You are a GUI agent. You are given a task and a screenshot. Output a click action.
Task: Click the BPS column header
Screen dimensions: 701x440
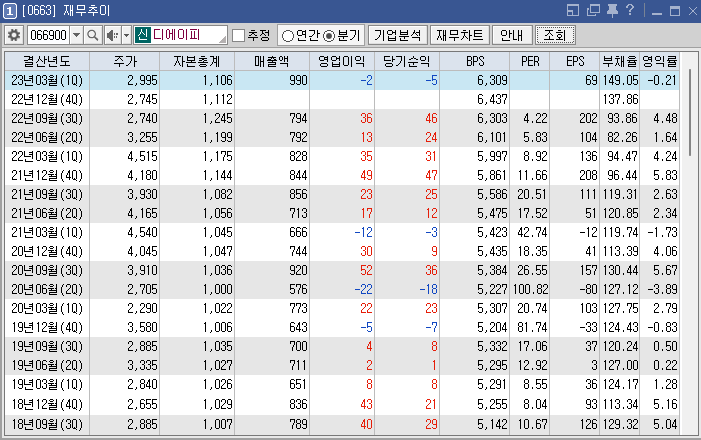475,61
